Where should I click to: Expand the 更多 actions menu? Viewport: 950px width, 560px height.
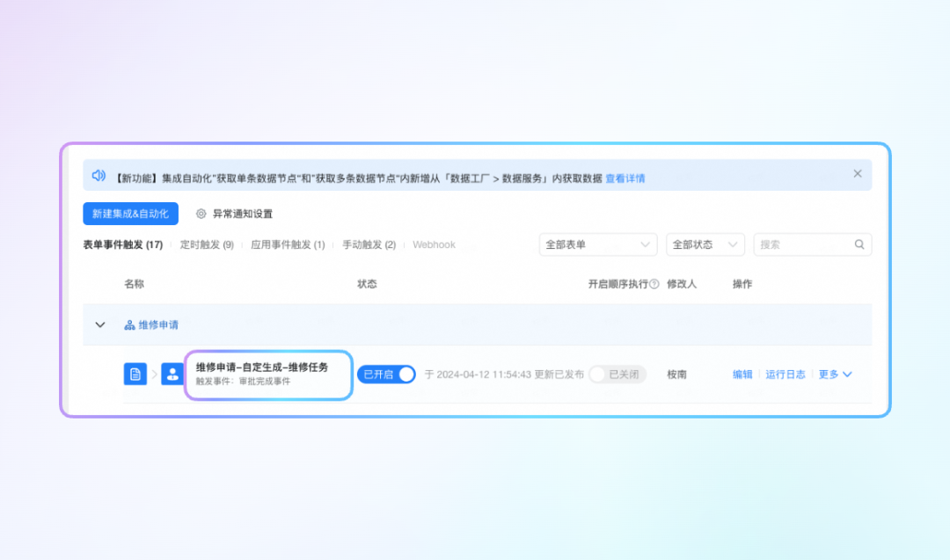(x=835, y=375)
